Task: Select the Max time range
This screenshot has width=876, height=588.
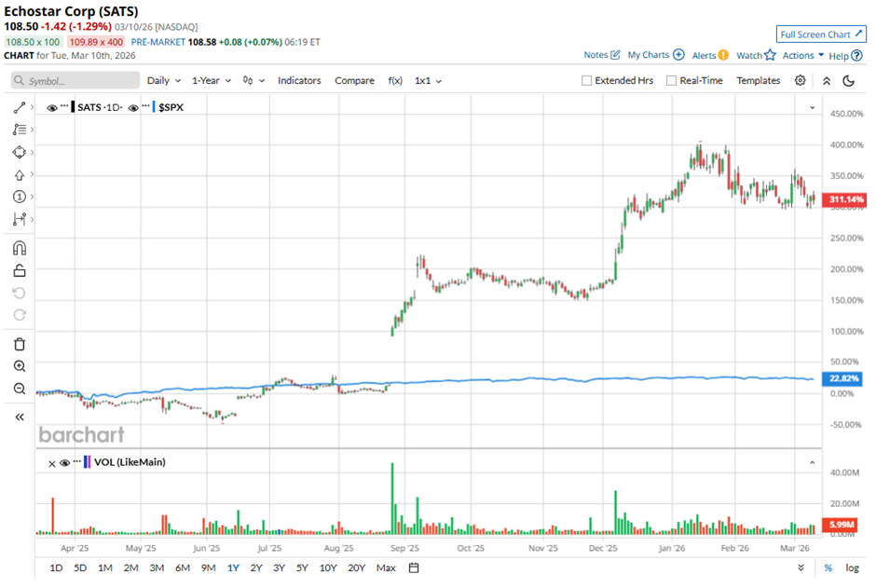Action: (386, 567)
